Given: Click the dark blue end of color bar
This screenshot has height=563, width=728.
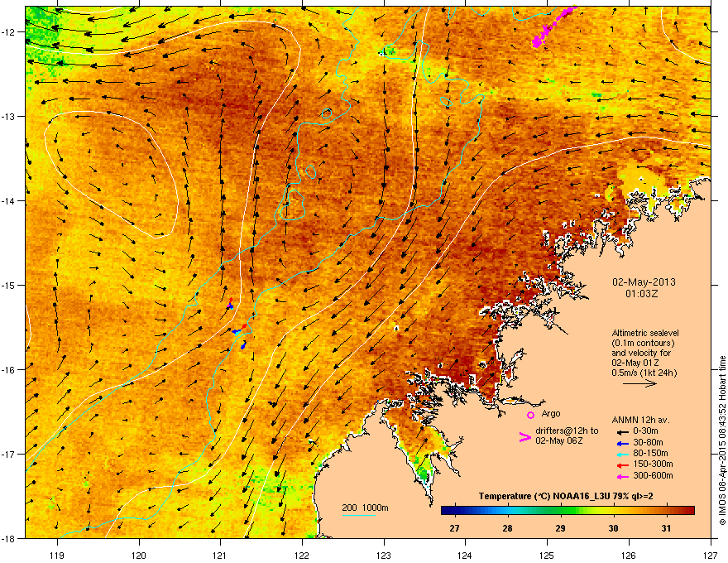Looking at the screenshot, I should tap(447, 511).
